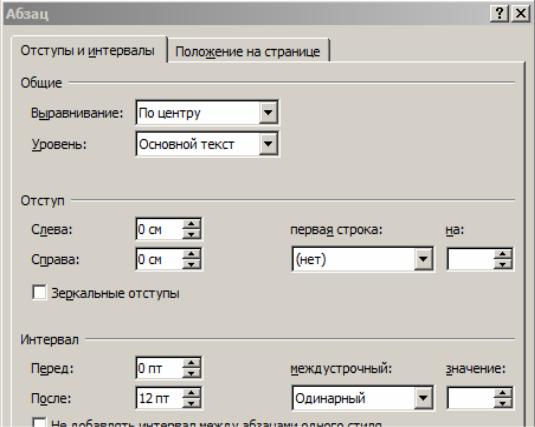535x427 pixels.
Task: Decrease the значение line spacing value
Action: click(503, 403)
